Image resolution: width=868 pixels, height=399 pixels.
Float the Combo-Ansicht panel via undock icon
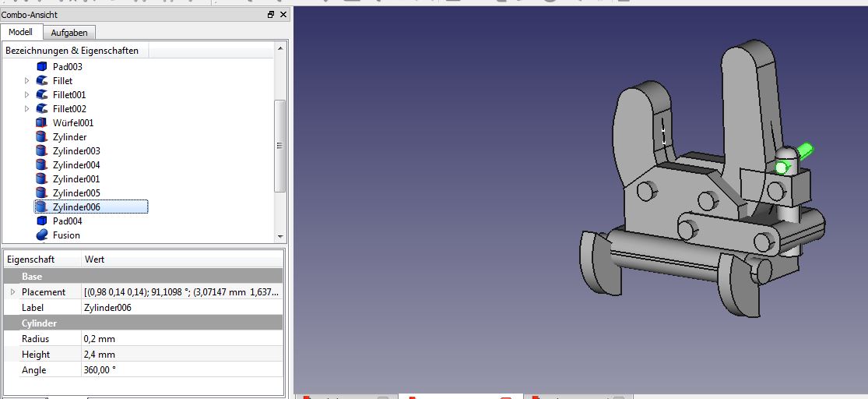[271, 15]
